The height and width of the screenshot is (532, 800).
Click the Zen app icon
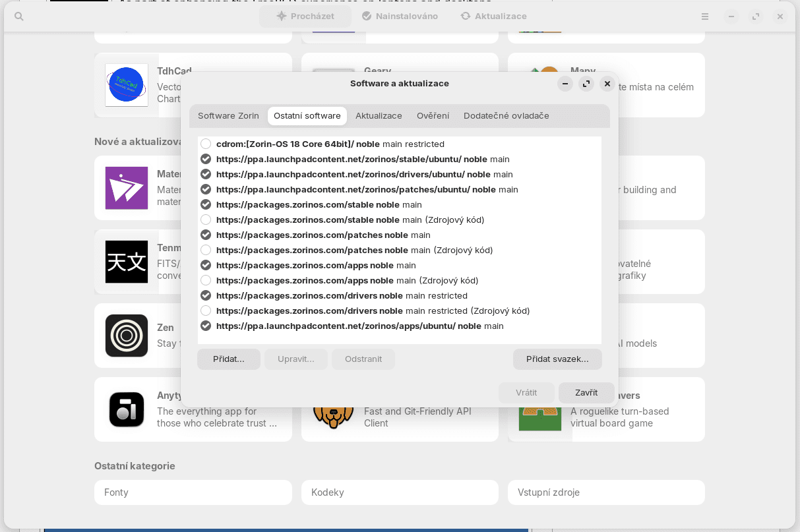click(x=127, y=336)
